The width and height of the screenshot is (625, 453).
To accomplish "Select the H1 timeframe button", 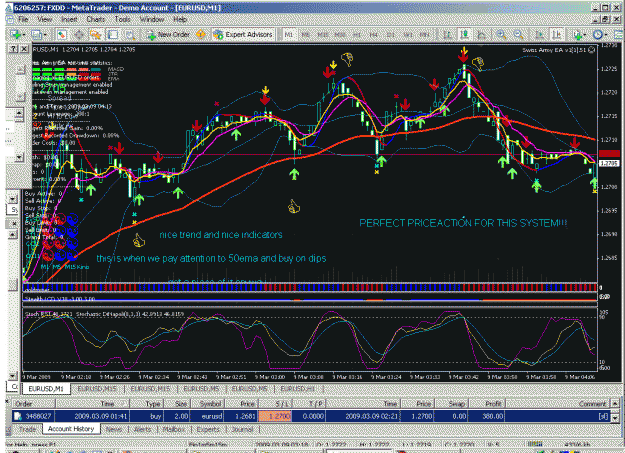I will tap(357, 35).
